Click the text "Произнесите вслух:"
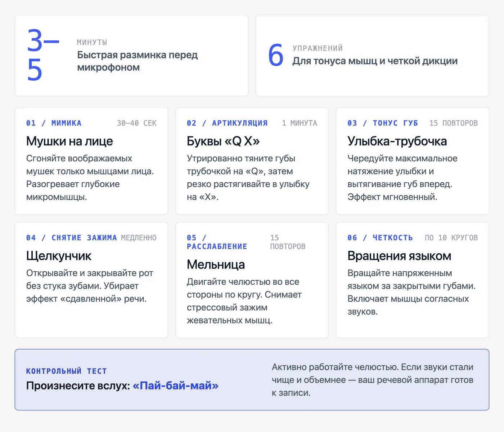 click(x=78, y=386)
